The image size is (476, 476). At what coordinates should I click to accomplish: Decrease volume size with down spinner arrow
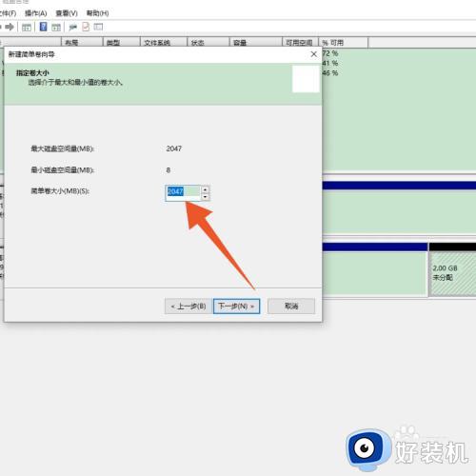(206, 197)
